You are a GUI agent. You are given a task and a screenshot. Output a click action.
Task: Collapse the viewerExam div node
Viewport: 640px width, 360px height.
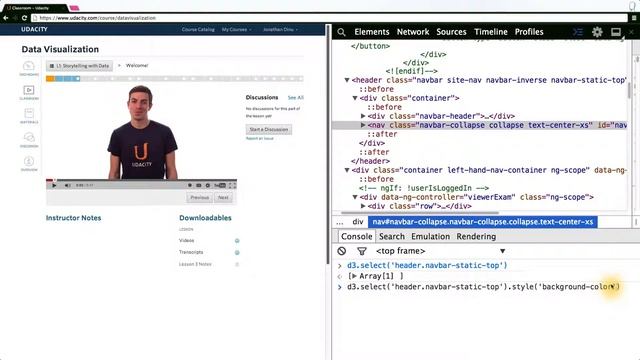coord(355,197)
